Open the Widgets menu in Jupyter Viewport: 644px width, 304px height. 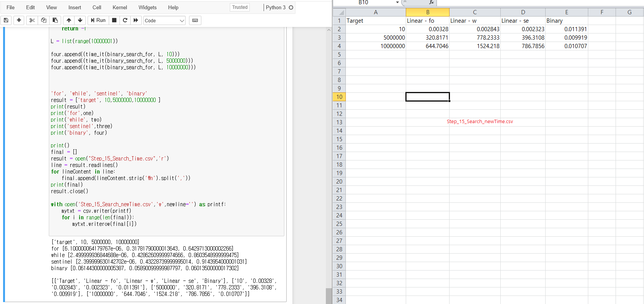148,7
